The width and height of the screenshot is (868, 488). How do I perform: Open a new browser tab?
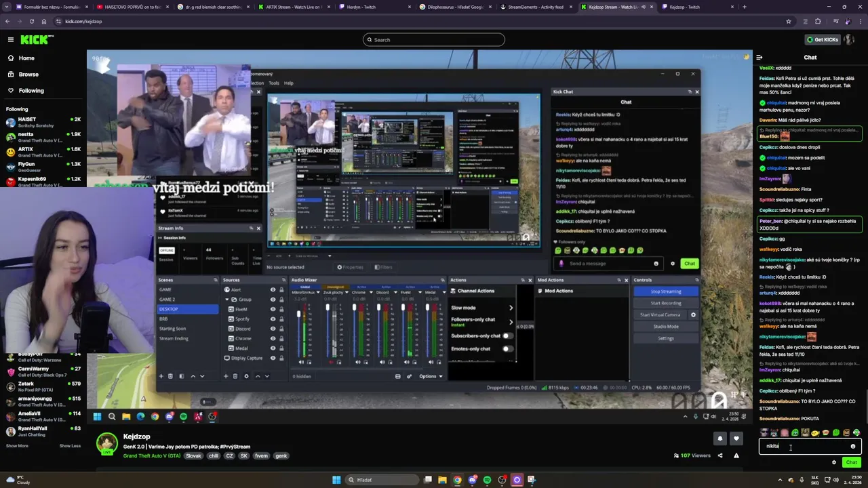pyautogui.click(x=745, y=7)
